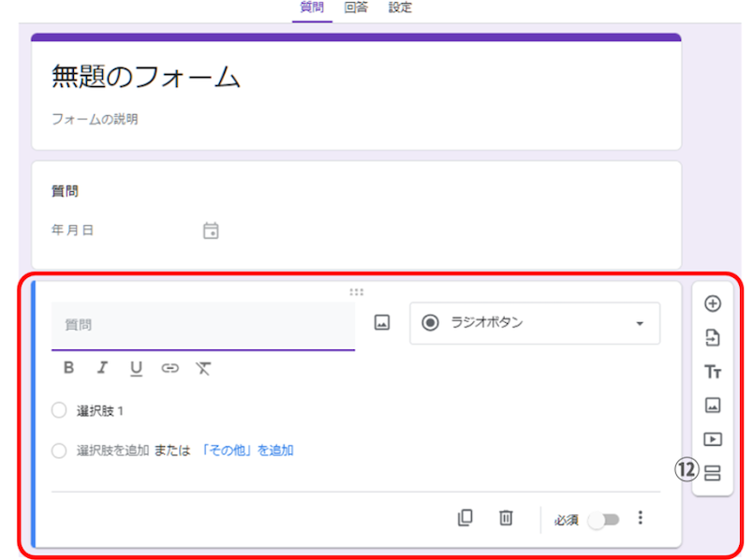Add a video with the sidebar video icon

click(x=712, y=437)
